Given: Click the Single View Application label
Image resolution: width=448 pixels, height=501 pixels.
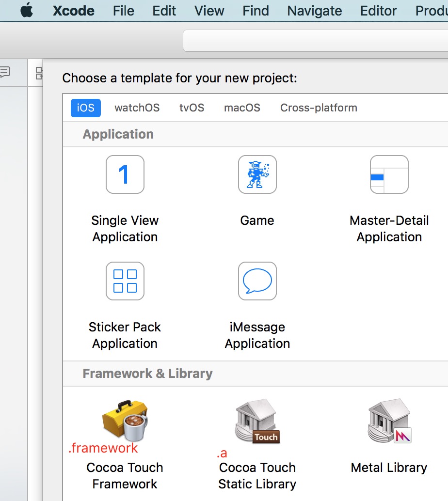Looking at the screenshot, I should click(125, 229).
